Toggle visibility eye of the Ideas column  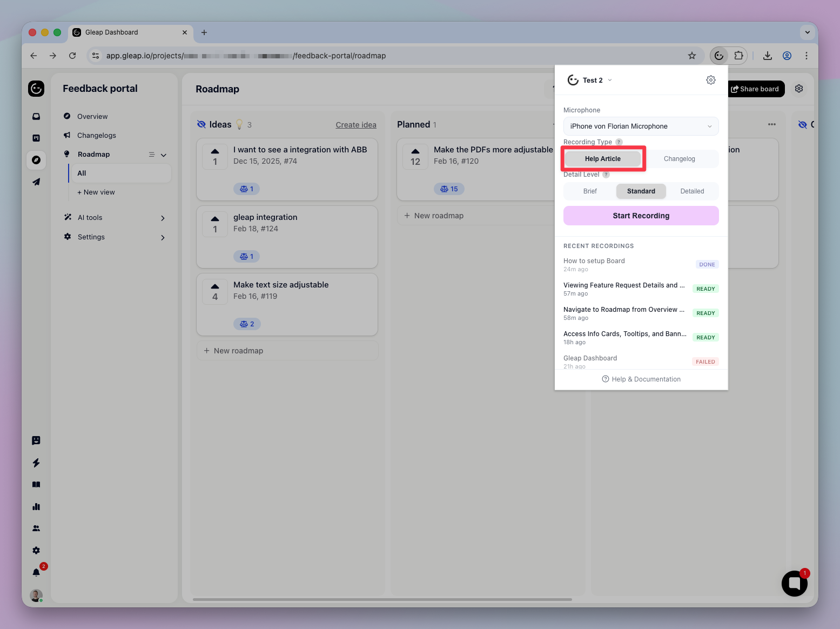[x=201, y=124]
